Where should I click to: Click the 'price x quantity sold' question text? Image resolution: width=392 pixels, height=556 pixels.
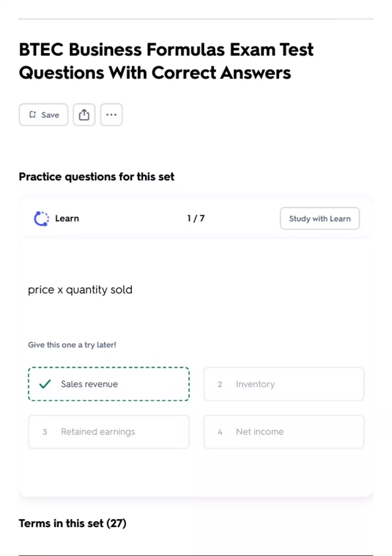click(80, 290)
